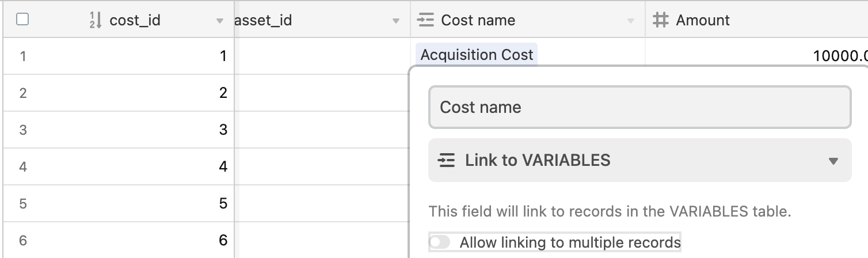Viewport: 868px width, 258px height.
Task: Open the Cost name column dropdown arrow
Action: click(631, 21)
